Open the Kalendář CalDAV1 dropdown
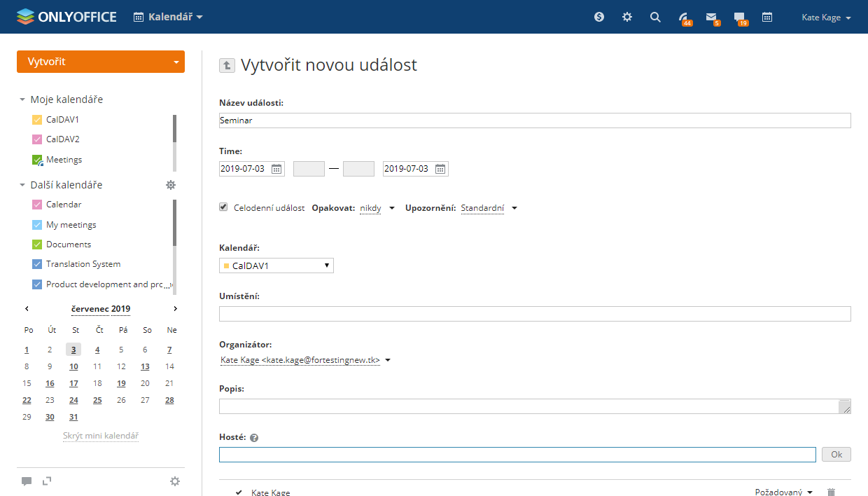The width and height of the screenshot is (868, 496). pyautogui.click(x=276, y=266)
